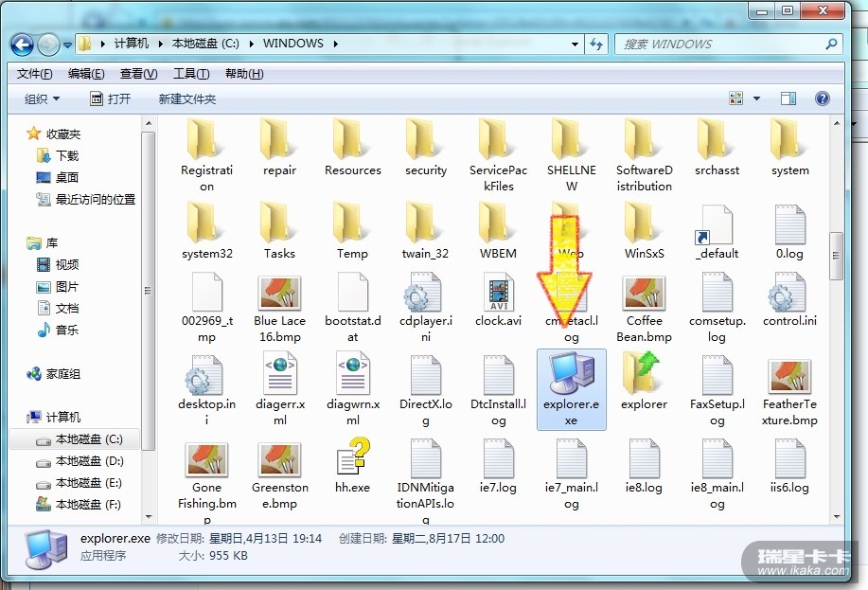Expand the arrow after WINDOWS in breadcrumb
Viewport: 868px width, 590px height.
pos(335,44)
